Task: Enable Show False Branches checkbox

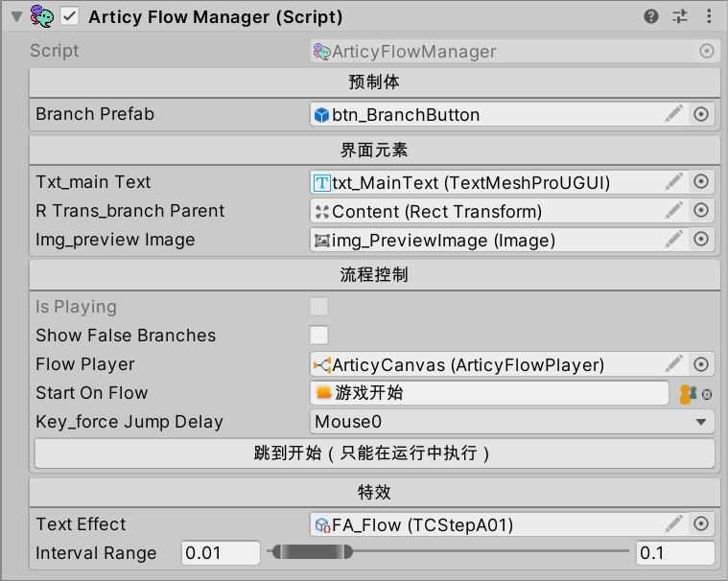Action: [319, 335]
